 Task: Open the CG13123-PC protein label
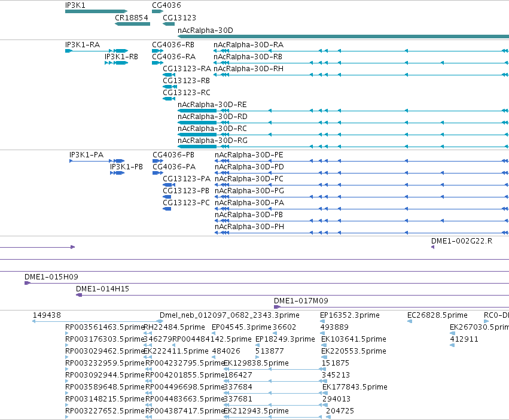[187, 203]
